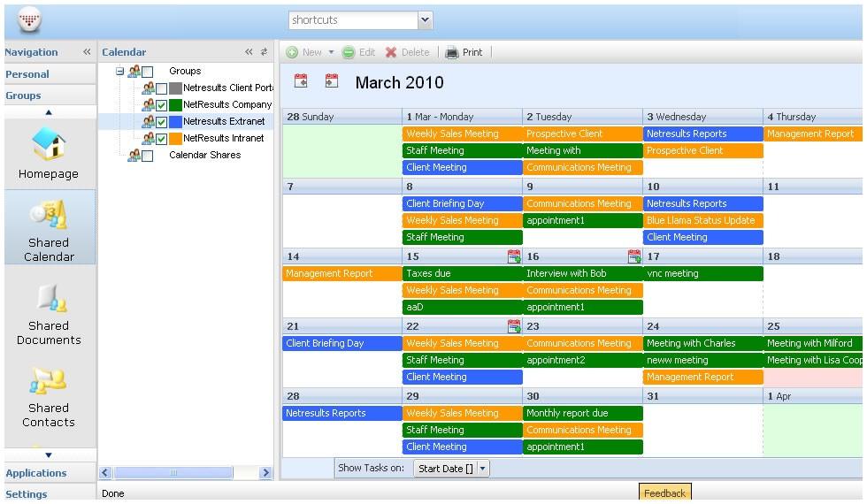Open the Shared Contacts icon
The height and width of the screenshot is (504, 867).
pos(49,397)
